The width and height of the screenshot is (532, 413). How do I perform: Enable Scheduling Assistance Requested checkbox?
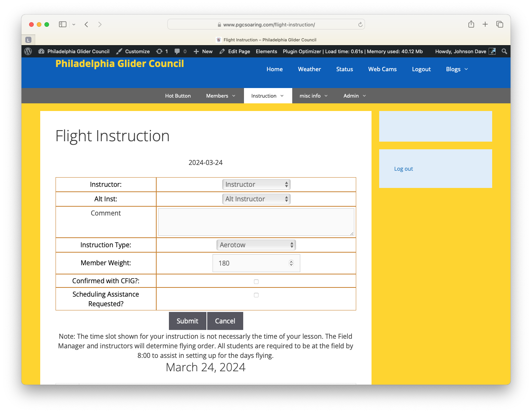click(x=256, y=295)
